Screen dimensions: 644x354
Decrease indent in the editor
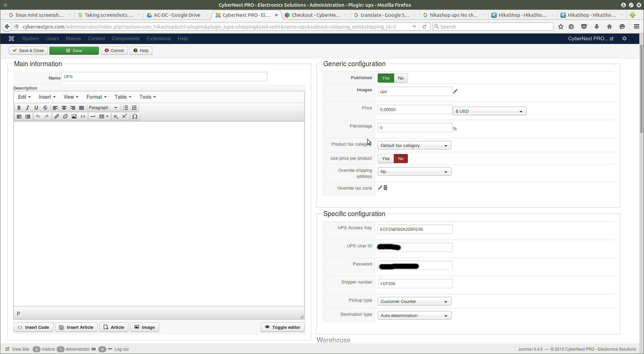coord(19,116)
